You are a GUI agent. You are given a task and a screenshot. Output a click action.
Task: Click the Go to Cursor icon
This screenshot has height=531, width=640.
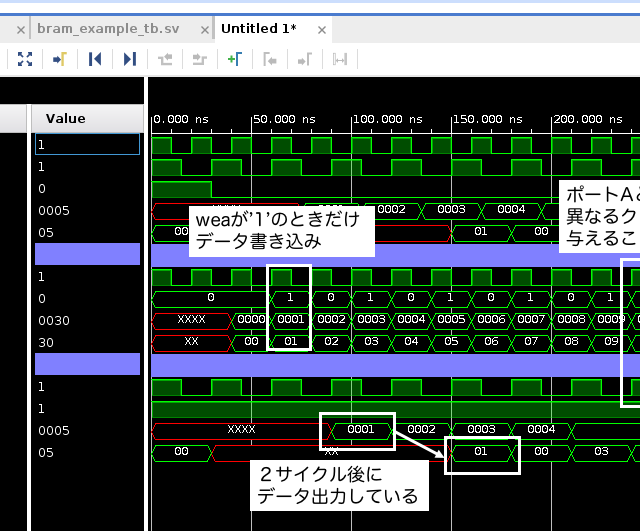point(59,60)
